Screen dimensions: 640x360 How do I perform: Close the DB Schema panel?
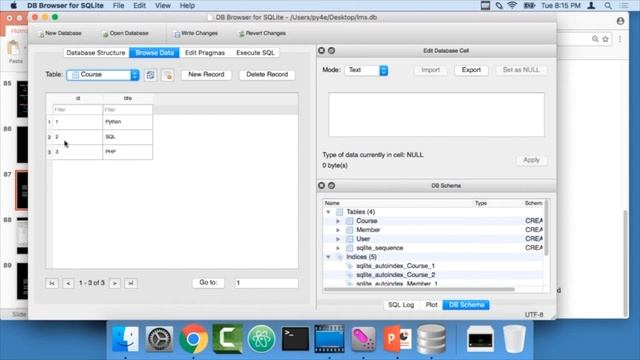pos(322,186)
